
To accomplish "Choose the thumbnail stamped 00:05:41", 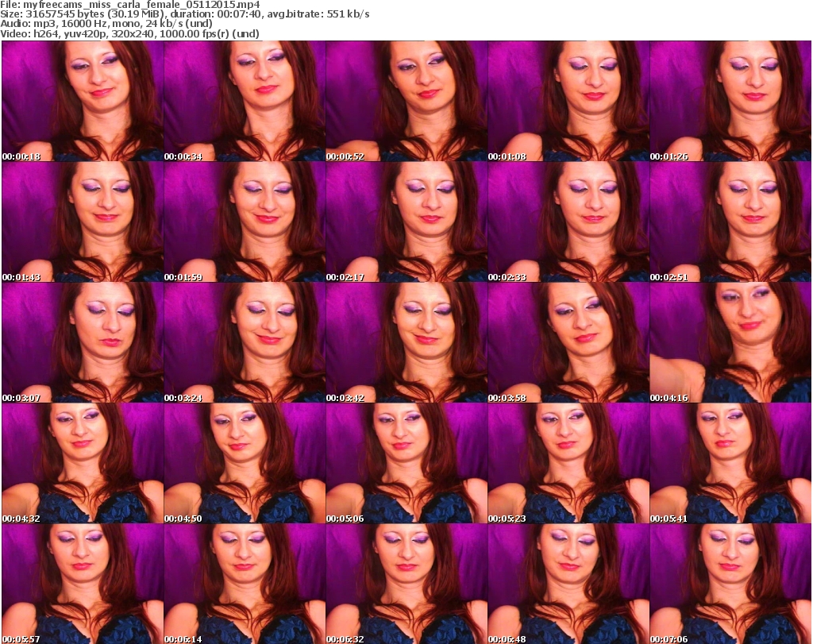I will tap(730, 463).
